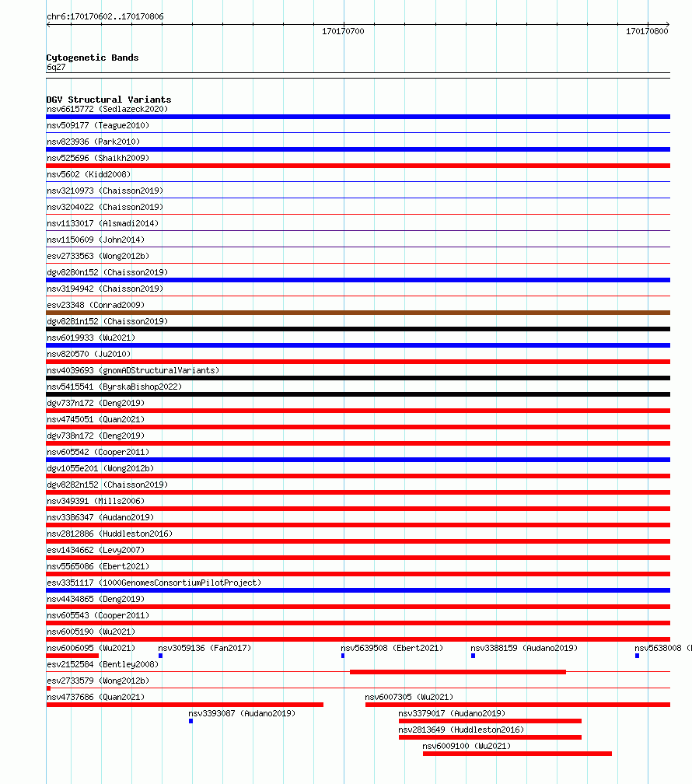Open the nsv3204022 (Chaisson2019) variant
Image resolution: width=692 pixels, height=784 pixels.
tap(105, 207)
